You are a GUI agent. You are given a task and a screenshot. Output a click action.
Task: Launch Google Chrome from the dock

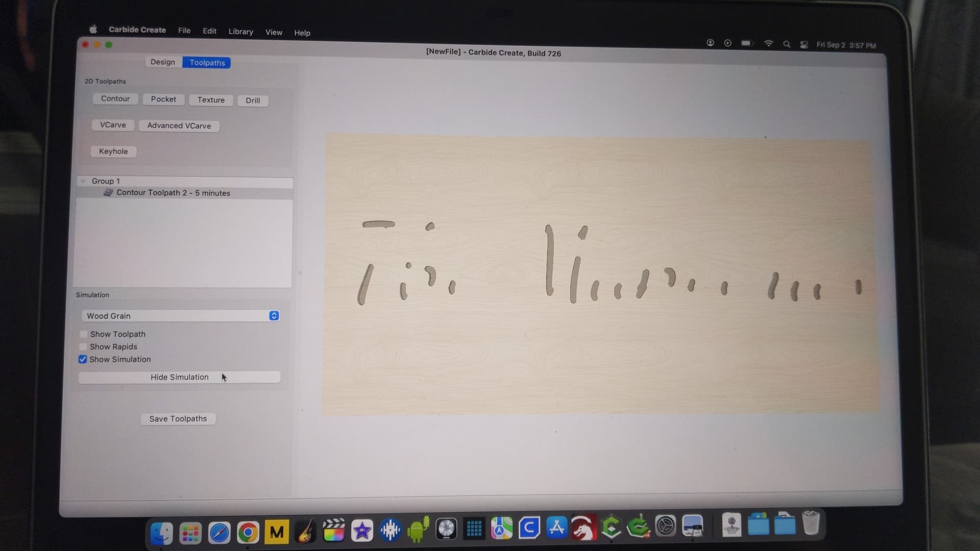[248, 533]
